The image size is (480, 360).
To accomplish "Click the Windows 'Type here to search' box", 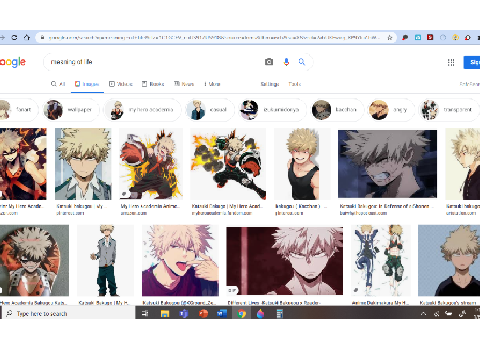I will pos(68,313).
